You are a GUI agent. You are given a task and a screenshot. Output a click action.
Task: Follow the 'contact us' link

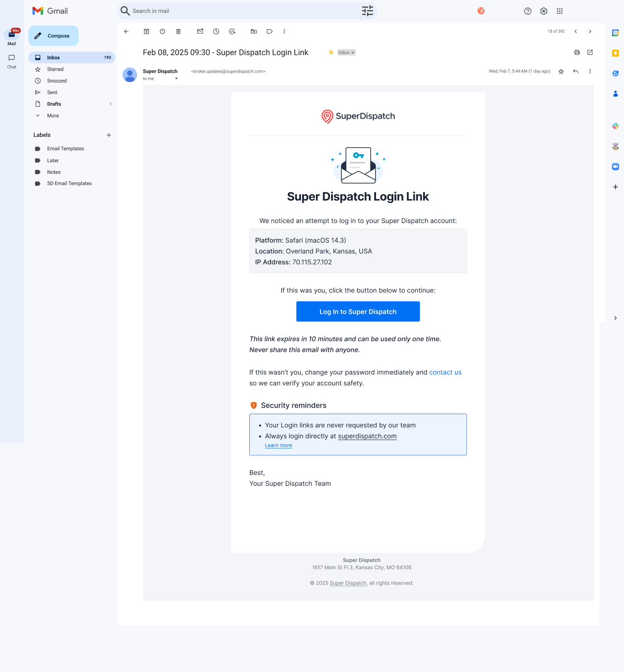point(445,372)
